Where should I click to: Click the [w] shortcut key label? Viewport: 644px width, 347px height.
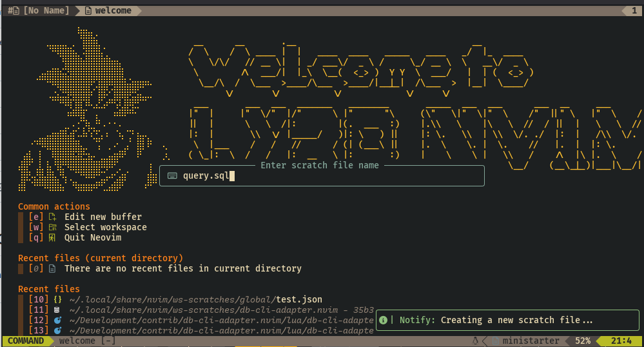coord(35,228)
